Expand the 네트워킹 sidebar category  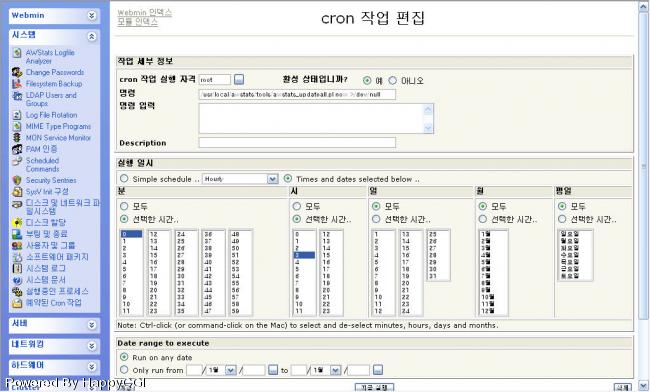click(92, 346)
